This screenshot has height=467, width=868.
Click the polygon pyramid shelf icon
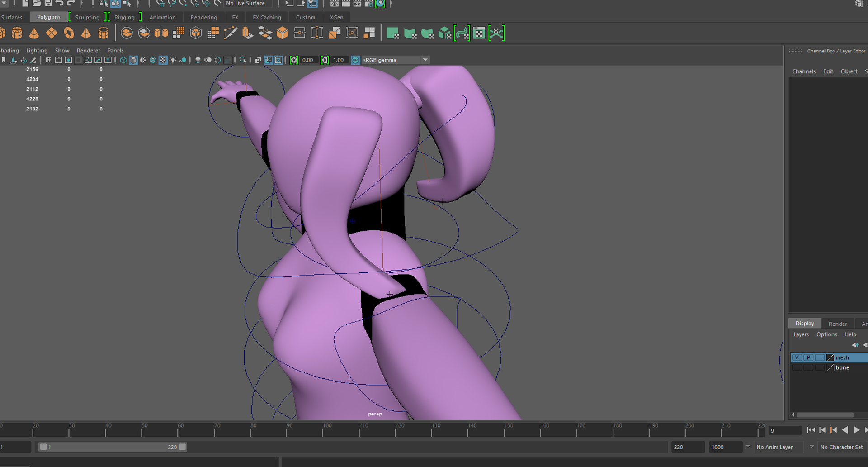86,33
